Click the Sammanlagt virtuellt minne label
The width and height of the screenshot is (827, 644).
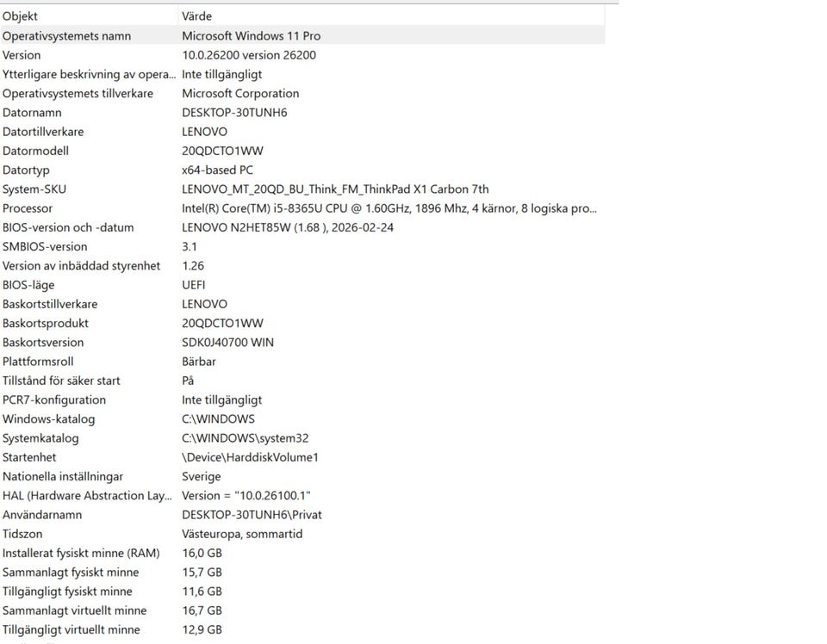pos(74,610)
